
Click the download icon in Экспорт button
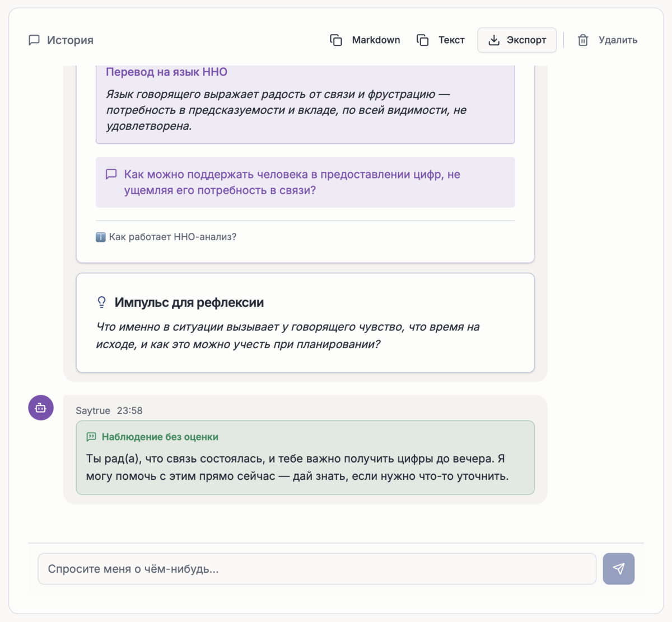tap(494, 40)
